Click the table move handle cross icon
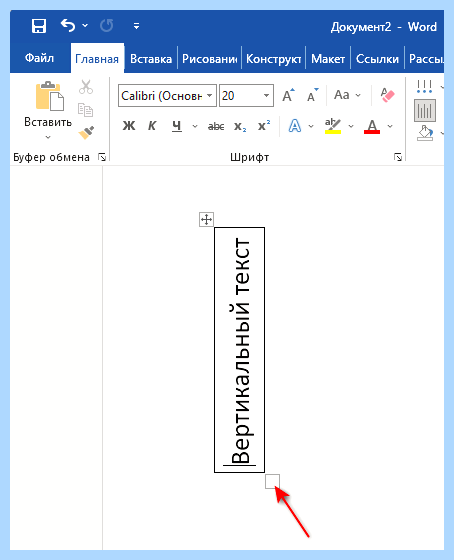Image resolution: width=454 pixels, height=560 pixels. 206,219
